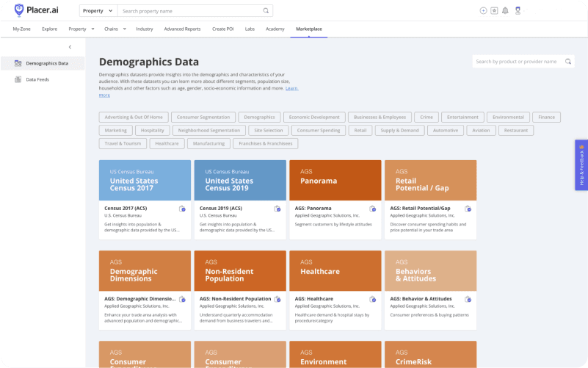Click the clipboard icon on AGS: Healthcare
Image resolution: width=588 pixels, height=368 pixels.
tap(372, 299)
